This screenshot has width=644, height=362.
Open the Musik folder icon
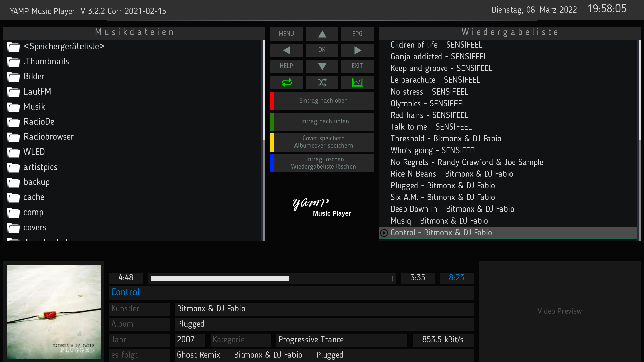coord(13,107)
